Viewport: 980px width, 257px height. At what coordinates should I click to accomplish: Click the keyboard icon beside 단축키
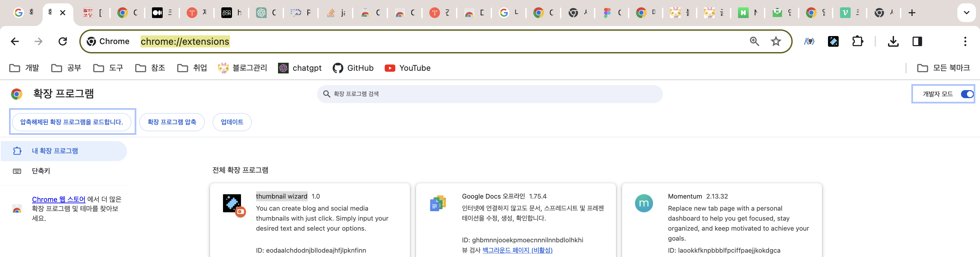tap(17, 171)
